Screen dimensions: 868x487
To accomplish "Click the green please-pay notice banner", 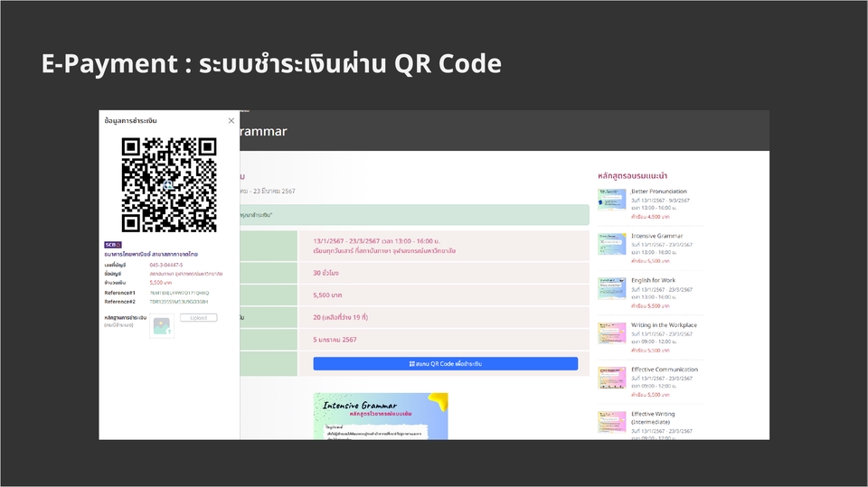I will (x=414, y=215).
